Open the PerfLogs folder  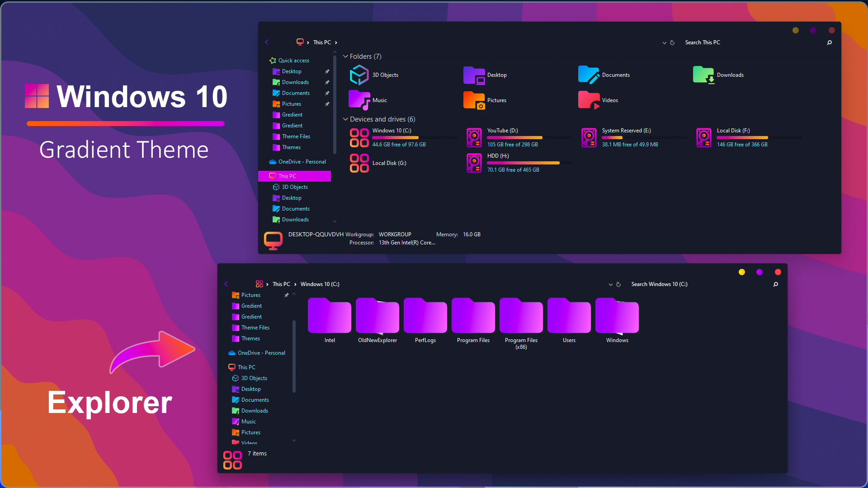(x=425, y=315)
